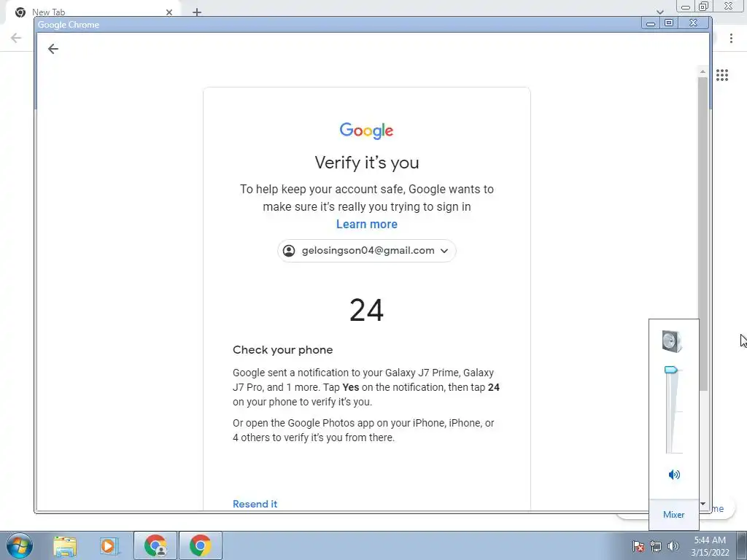Mute the speakers with the blue speaker button
Screen dimensions: 747x560
pos(674,474)
